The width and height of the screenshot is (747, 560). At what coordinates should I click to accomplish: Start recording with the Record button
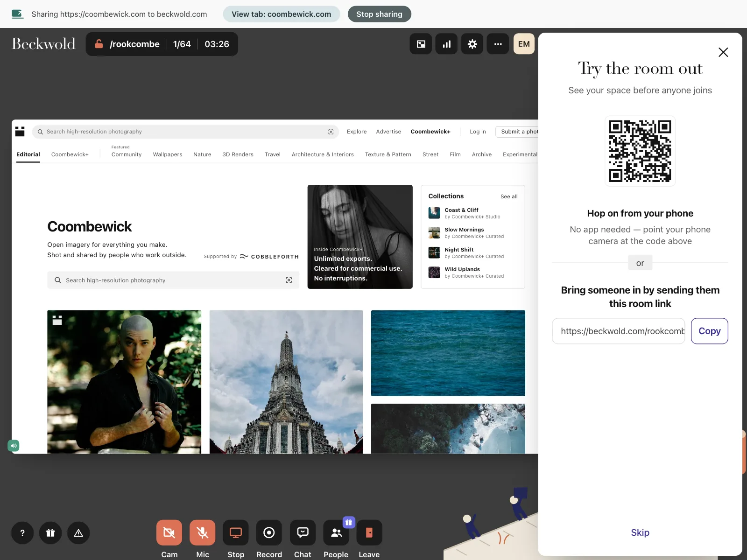[x=269, y=532]
